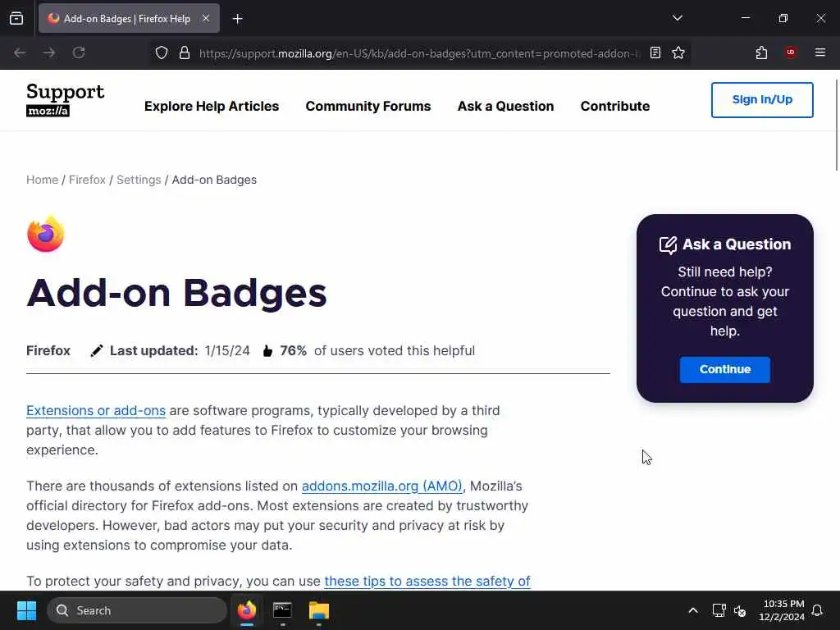Reload the current page
Image resolution: width=840 pixels, height=630 pixels.
[x=79, y=52]
